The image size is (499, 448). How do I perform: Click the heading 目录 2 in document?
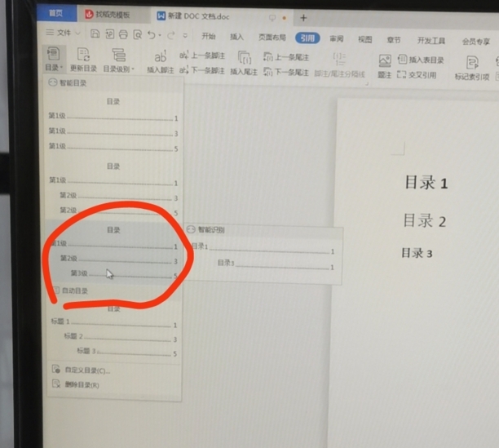(x=425, y=220)
